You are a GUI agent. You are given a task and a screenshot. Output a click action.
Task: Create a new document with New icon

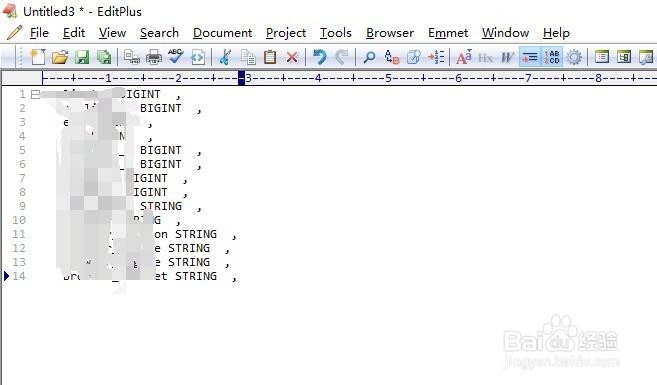pos(38,57)
